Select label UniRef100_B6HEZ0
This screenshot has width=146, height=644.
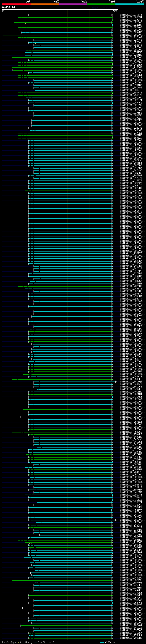click(x=131, y=138)
